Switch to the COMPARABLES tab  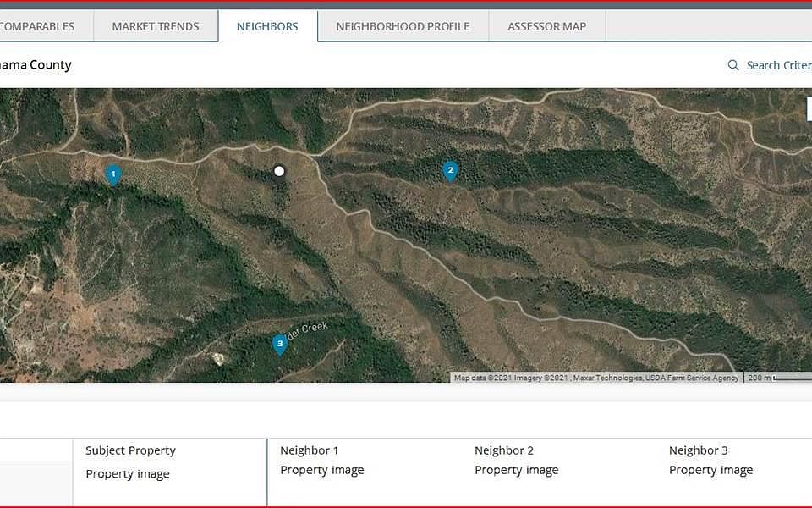click(38, 26)
